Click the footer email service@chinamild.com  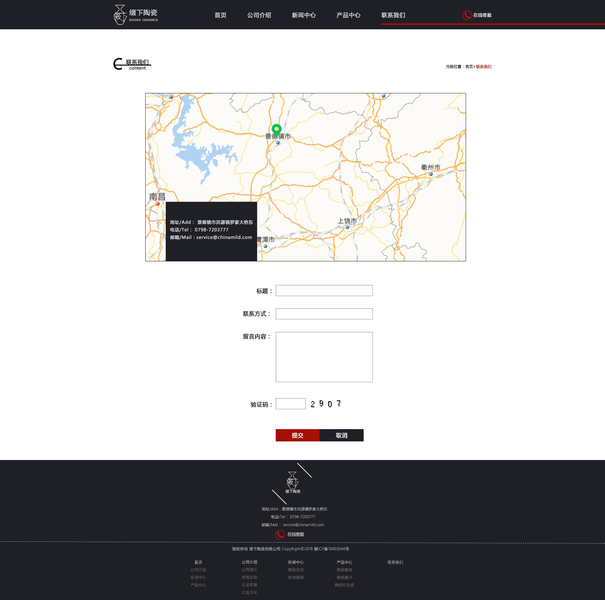(x=303, y=525)
